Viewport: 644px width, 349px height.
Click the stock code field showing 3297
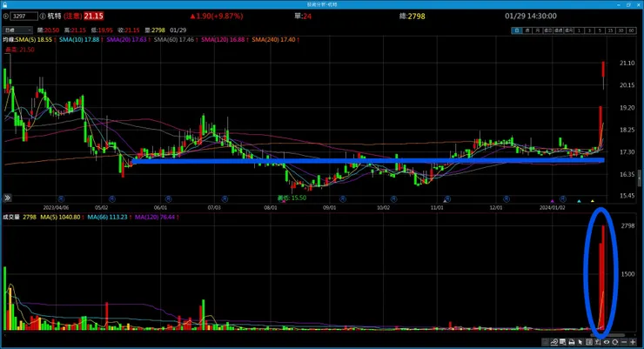click(23, 16)
